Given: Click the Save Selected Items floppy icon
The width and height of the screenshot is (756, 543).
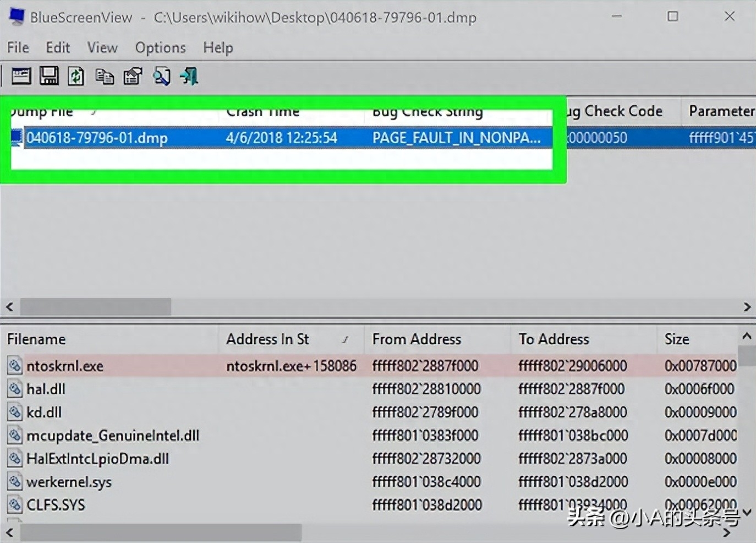Looking at the screenshot, I should tap(49, 75).
